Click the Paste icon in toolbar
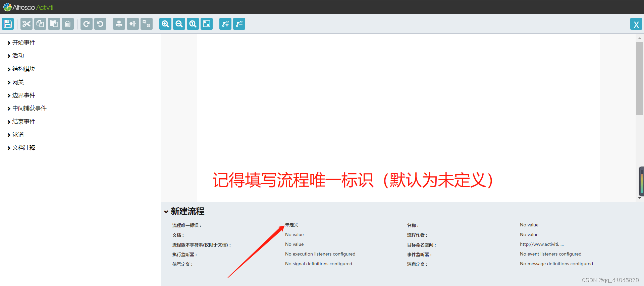644x286 pixels. [54, 24]
